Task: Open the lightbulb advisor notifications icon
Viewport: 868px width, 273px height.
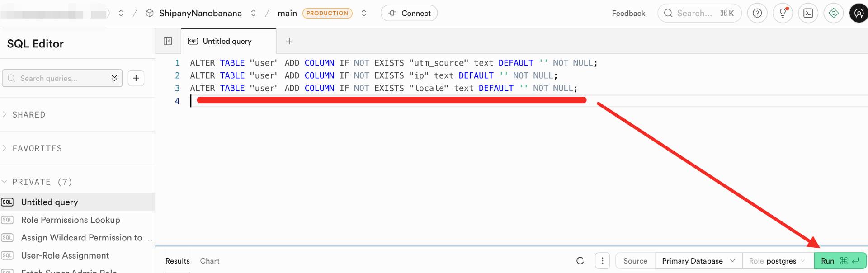Action: click(783, 13)
